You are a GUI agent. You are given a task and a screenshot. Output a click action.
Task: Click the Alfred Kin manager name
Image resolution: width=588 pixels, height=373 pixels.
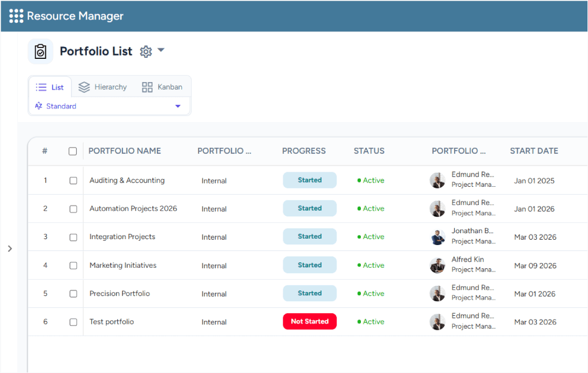tap(468, 259)
